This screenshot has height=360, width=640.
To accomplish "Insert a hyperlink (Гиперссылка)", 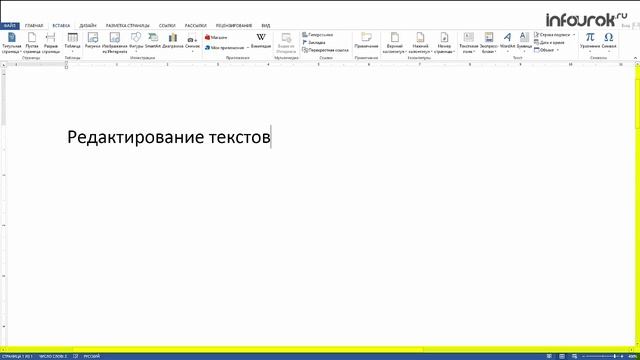I will point(318,35).
